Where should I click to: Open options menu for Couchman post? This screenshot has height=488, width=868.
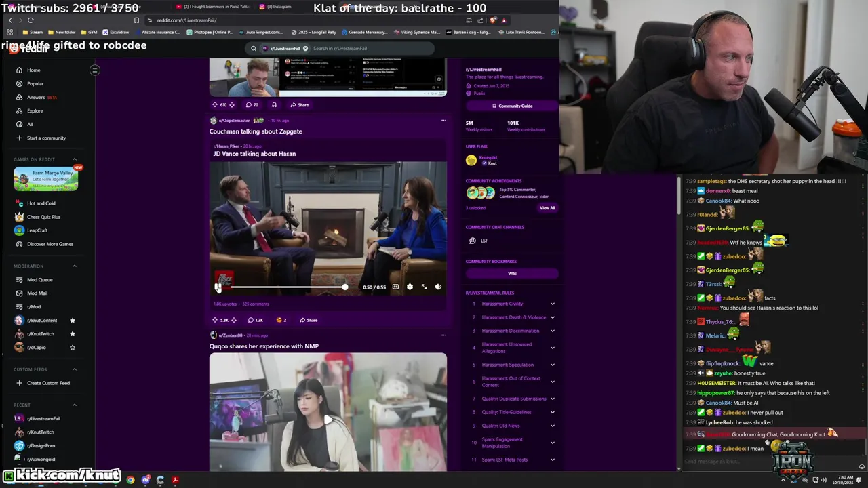(443, 121)
